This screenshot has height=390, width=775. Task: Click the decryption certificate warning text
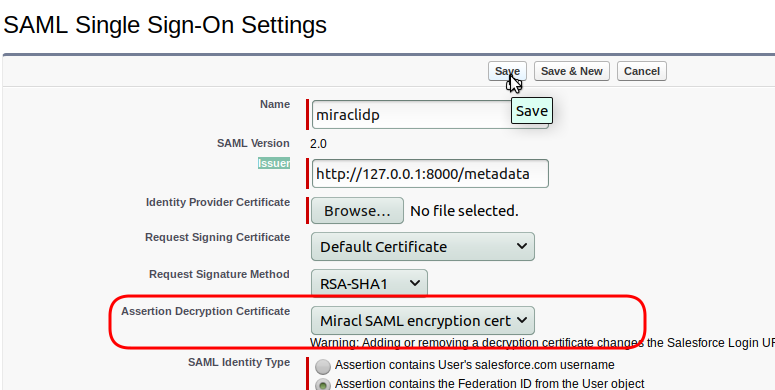point(542,343)
